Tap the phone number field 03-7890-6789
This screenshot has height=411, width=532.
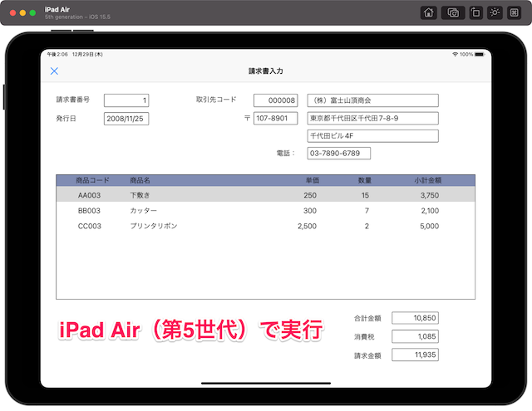click(x=338, y=154)
